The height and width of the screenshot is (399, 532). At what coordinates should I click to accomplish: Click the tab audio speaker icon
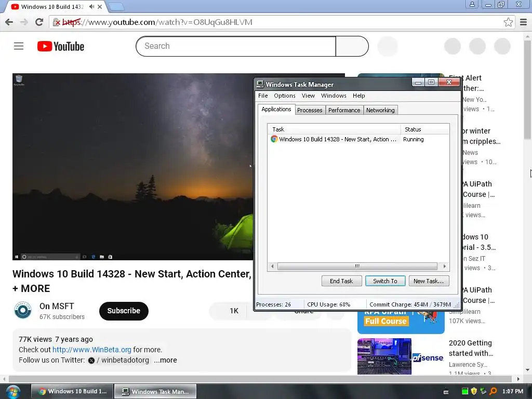pos(91,6)
